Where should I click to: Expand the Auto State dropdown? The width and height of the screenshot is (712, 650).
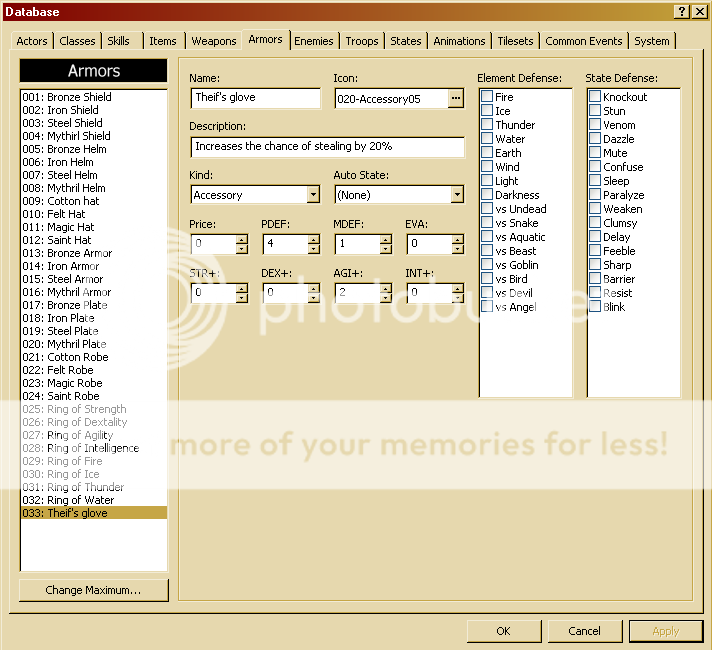coord(457,195)
